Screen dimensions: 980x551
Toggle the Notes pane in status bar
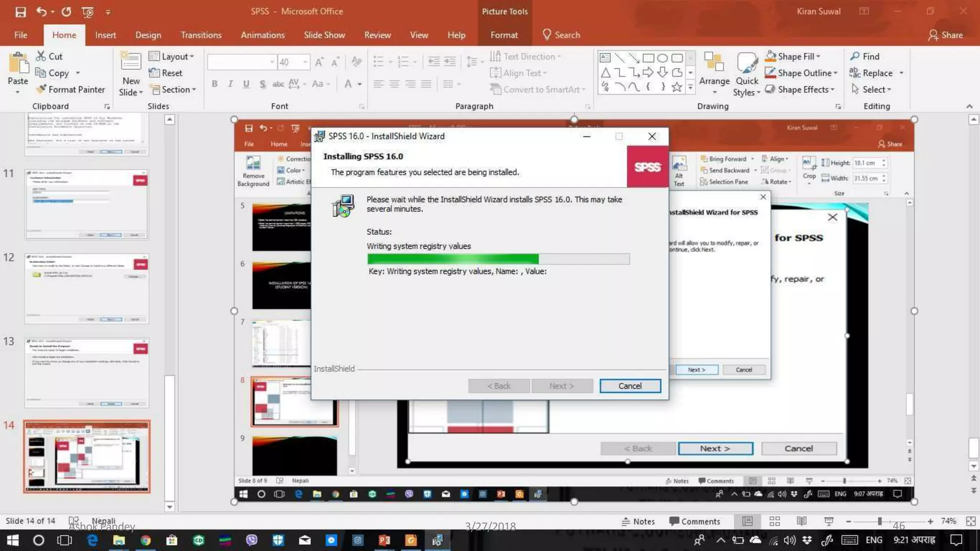638,521
